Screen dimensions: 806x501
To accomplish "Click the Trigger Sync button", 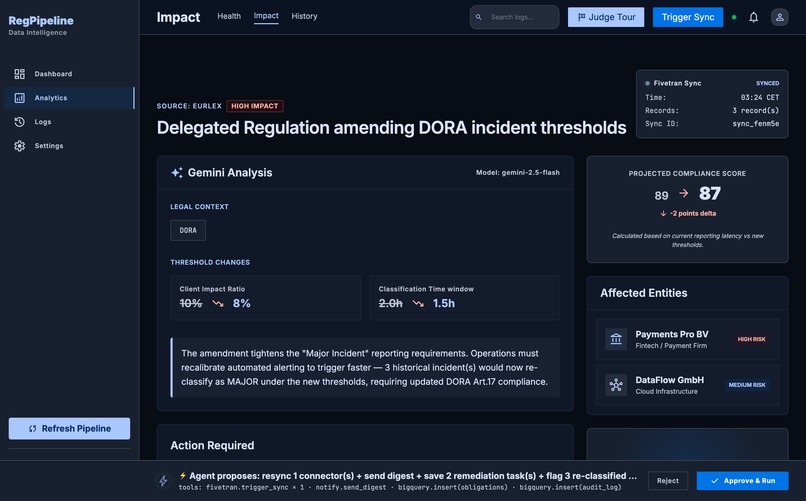I will coord(688,17).
